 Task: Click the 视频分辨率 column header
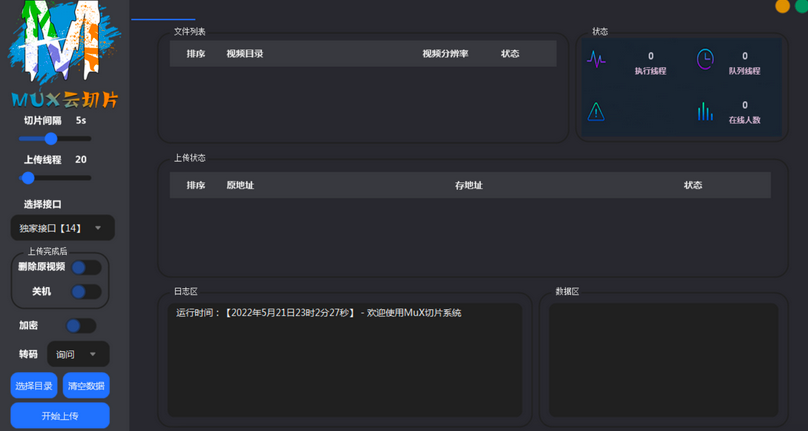(445, 54)
